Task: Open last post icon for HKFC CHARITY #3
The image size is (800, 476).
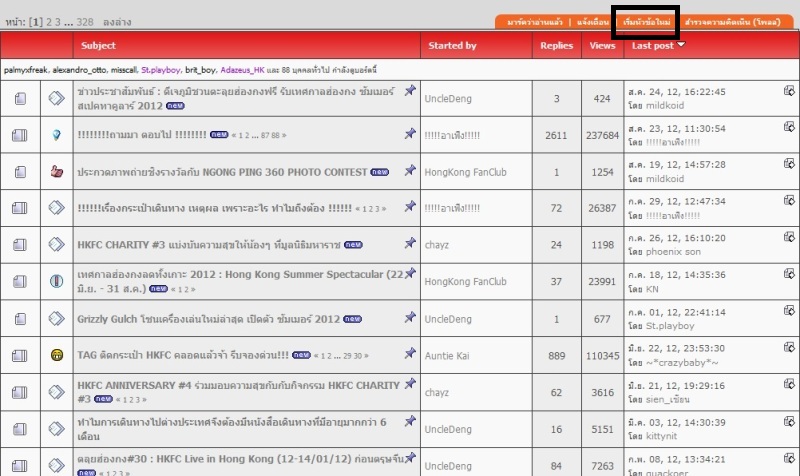Action: tap(789, 237)
